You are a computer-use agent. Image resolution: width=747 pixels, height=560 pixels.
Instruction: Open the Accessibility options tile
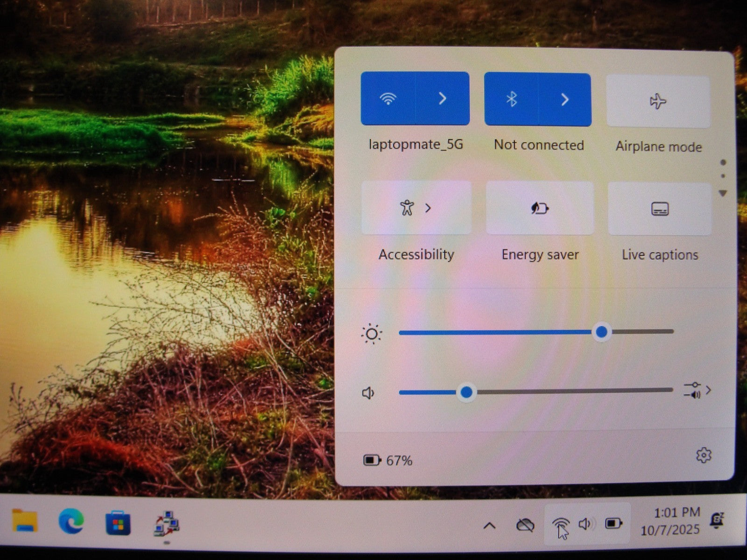pyautogui.click(x=415, y=208)
